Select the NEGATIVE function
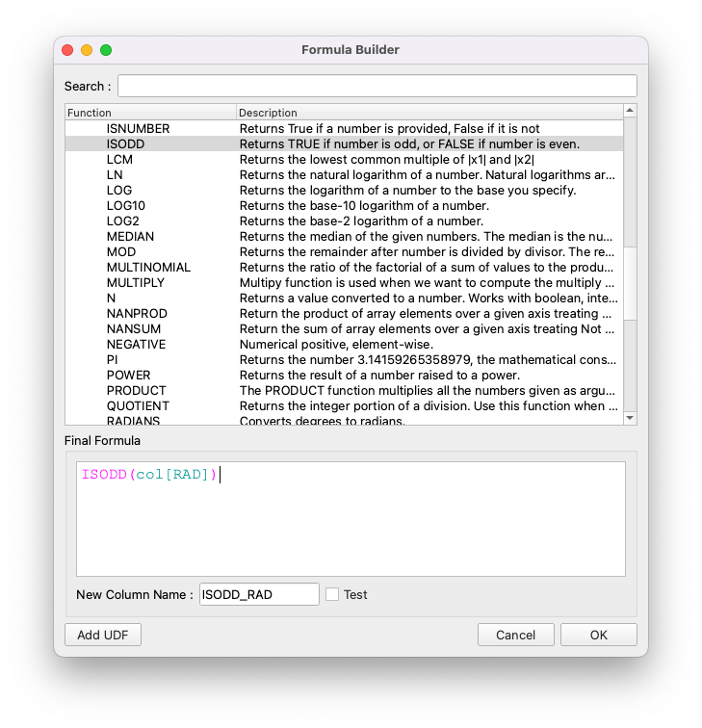The image size is (702, 728). click(344, 344)
